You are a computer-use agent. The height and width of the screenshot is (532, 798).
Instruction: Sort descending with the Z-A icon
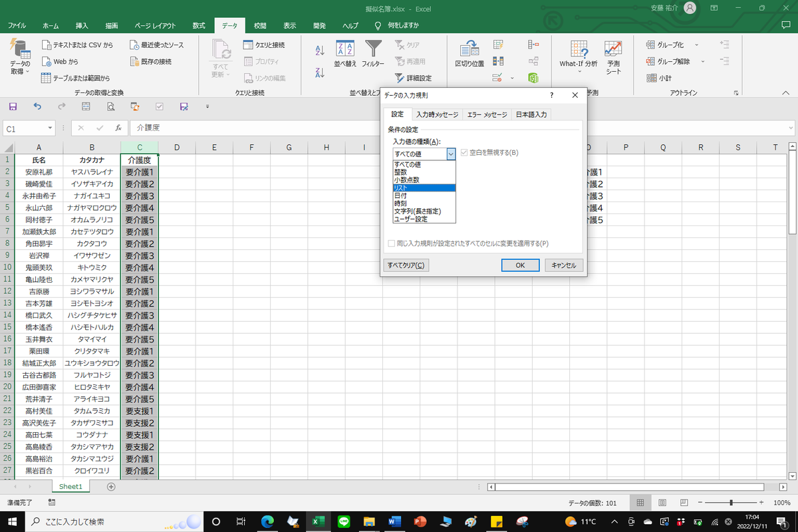(x=319, y=72)
